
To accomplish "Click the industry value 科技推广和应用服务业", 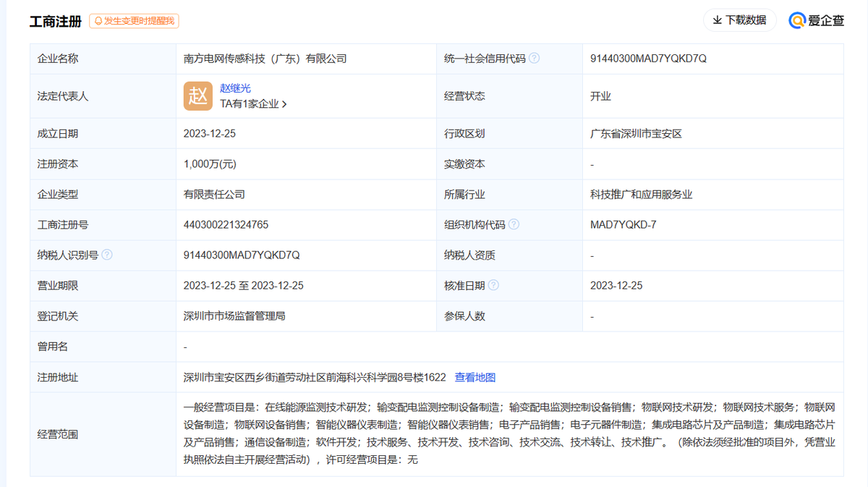I will pyautogui.click(x=642, y=195).
